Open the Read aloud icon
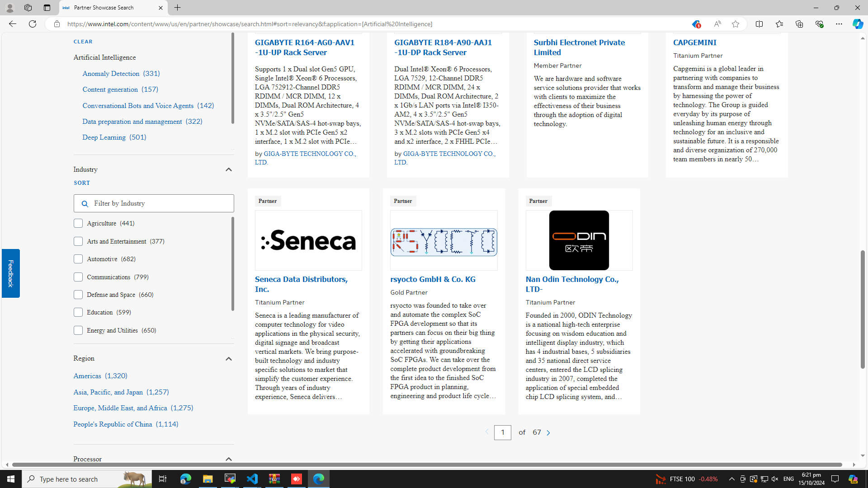The width and height of the screenshot is (868, 488). tap(717, 24)
